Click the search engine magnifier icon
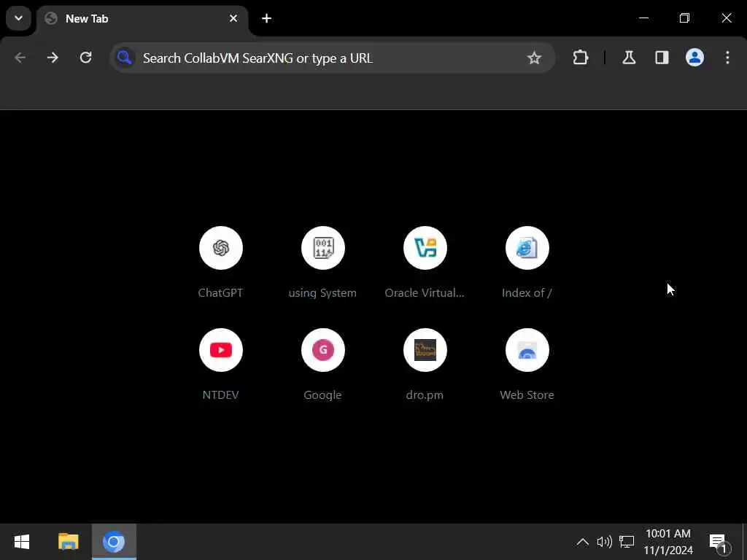The width and height of the screenshot is (747, 560). click(x=125, y=58)
